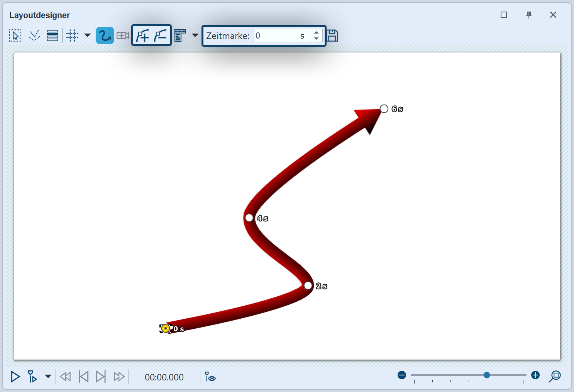The image size is (574, 392).
Task: Toggle the motion path mode button
Action: (x=105, y=35)
